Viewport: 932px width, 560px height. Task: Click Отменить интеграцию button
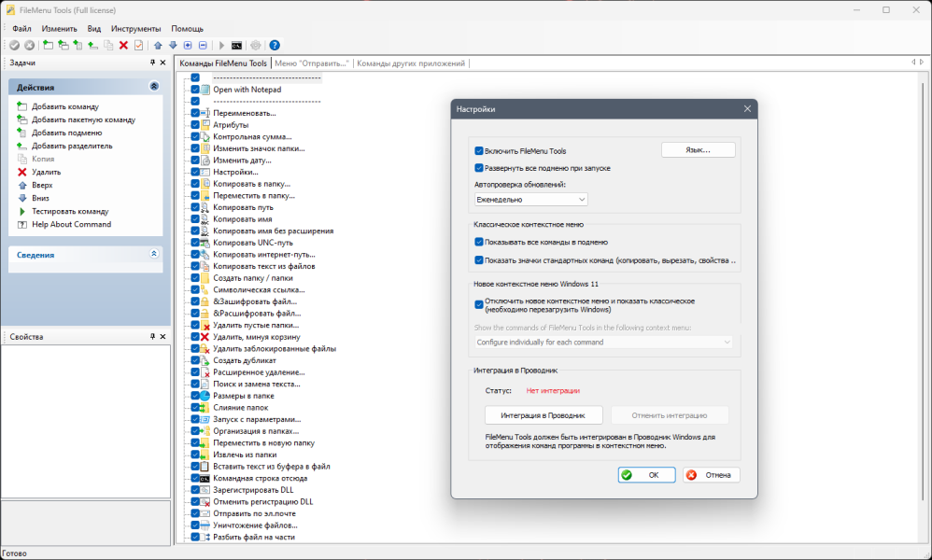click(670, 415)
